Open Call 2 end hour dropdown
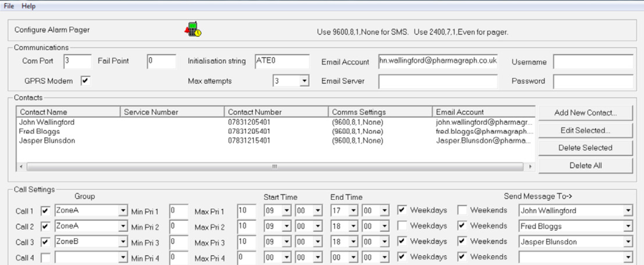 click(353, 226)
